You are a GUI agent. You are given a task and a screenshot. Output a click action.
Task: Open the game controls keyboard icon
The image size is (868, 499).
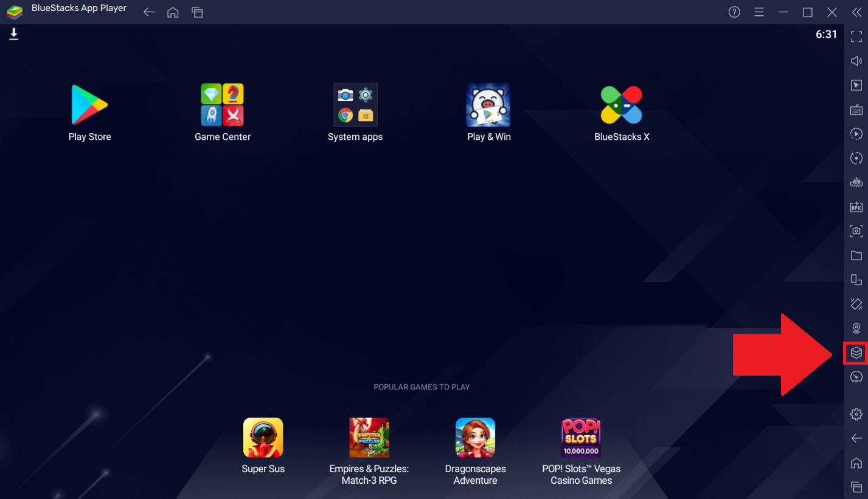[x=856, y=109]
